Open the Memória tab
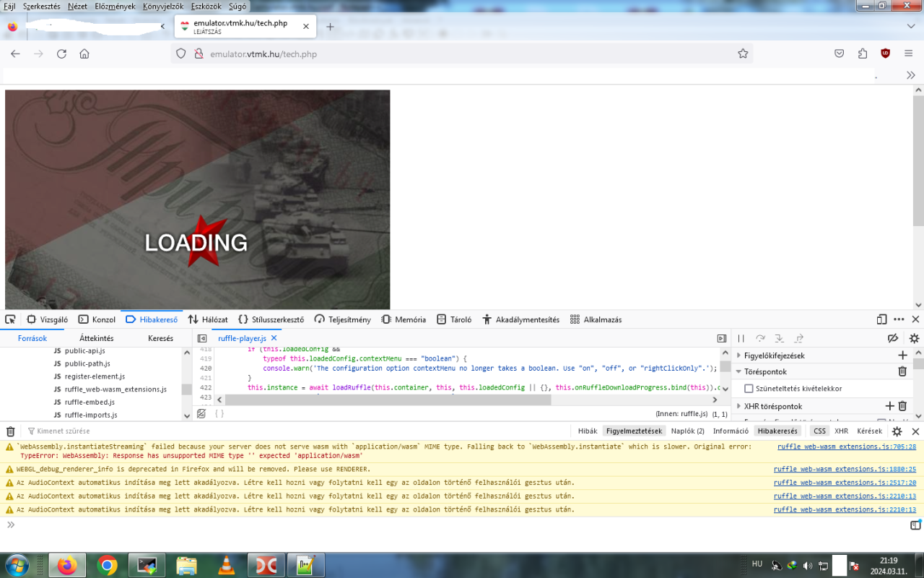 (404, 319)
